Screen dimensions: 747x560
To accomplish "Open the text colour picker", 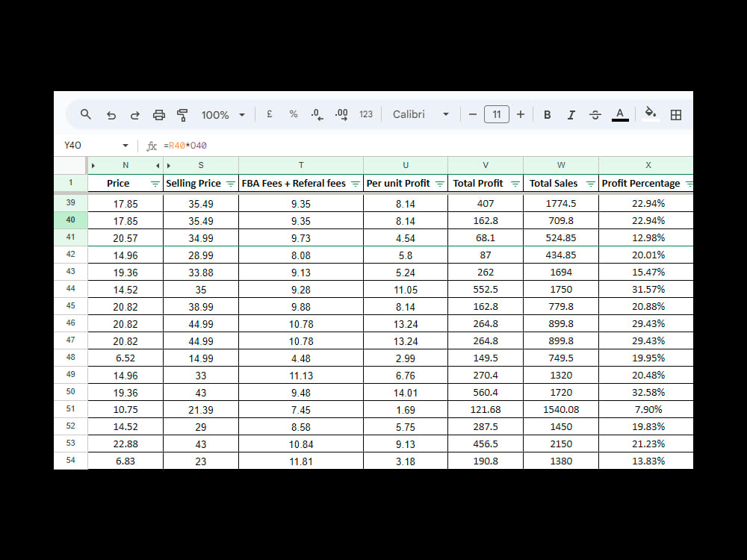I will [620, 115].
